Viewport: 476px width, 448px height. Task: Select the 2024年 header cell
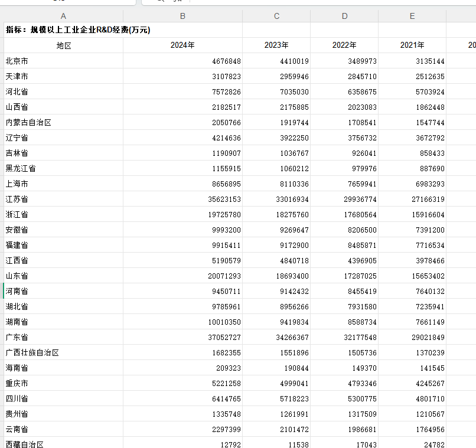point(182,45)
